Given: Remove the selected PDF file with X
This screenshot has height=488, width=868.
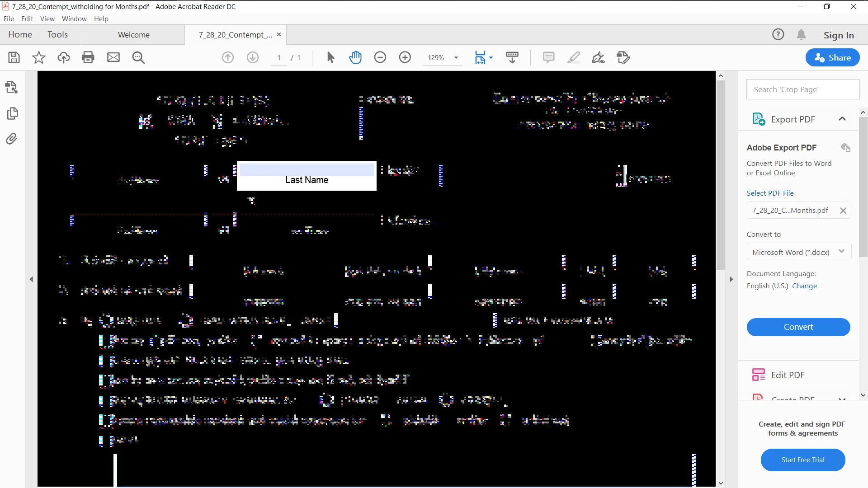Looking at the screenshot, I should point(843,211).
